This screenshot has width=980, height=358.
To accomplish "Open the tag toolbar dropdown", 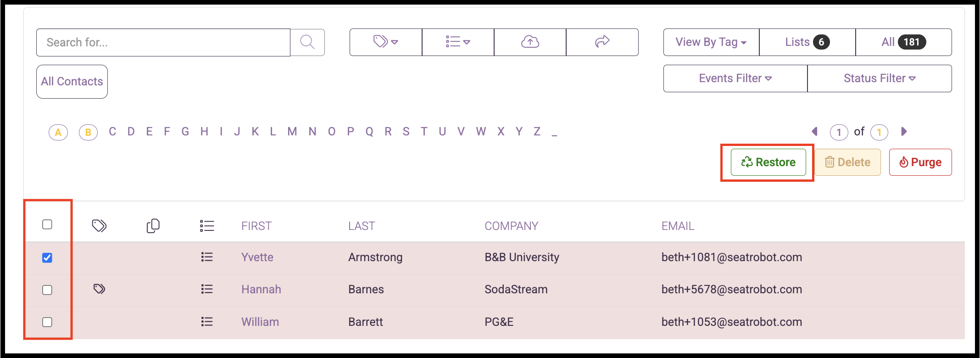I will 386,42.
